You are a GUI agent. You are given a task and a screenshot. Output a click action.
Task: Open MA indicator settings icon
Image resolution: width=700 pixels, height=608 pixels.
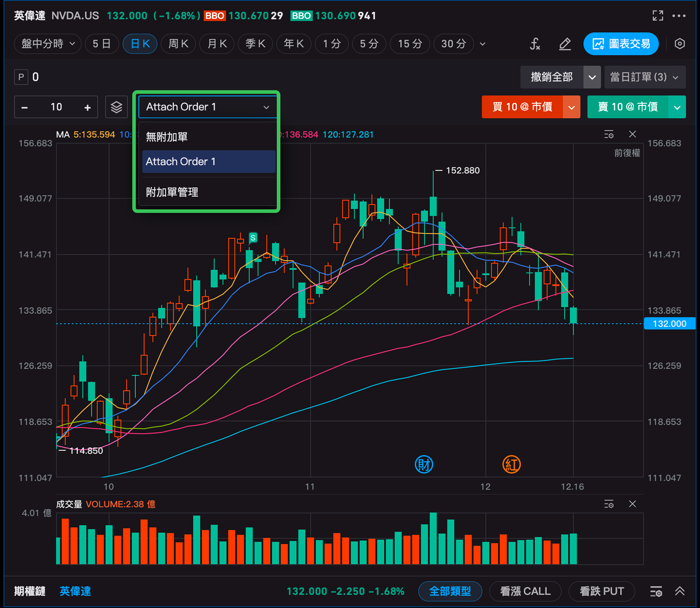609,134
